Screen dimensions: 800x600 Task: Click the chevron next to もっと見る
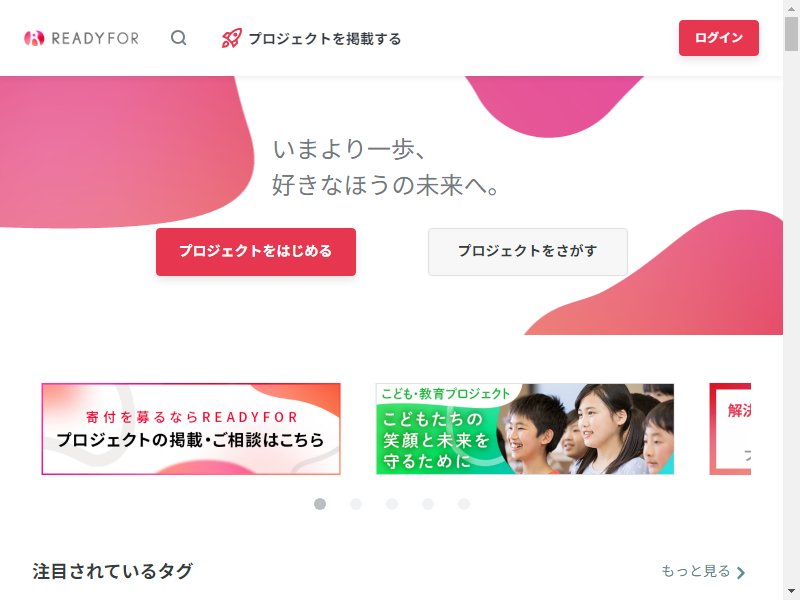click(741, 572)
